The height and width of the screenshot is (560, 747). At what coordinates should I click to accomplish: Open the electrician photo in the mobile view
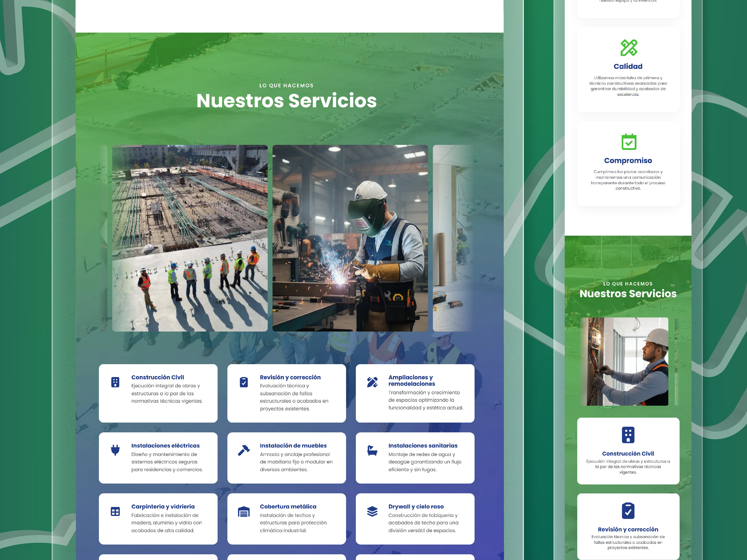coord(624,362)
